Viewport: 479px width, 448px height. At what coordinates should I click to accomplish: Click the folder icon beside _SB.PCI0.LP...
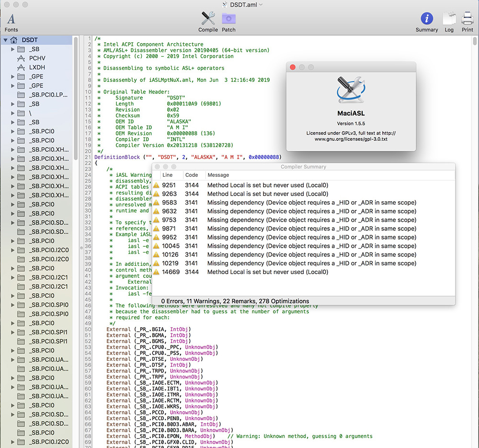click(x=21, y=95)
